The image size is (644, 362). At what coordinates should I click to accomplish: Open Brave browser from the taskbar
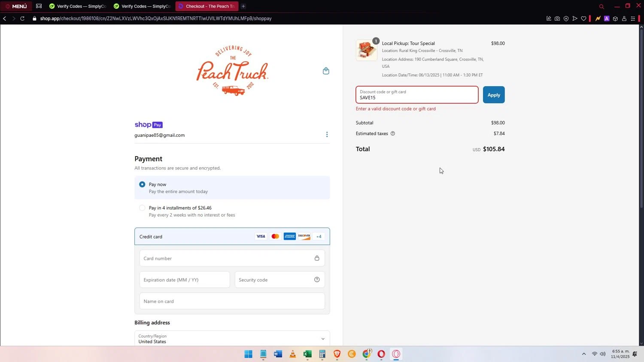(337, 354)
